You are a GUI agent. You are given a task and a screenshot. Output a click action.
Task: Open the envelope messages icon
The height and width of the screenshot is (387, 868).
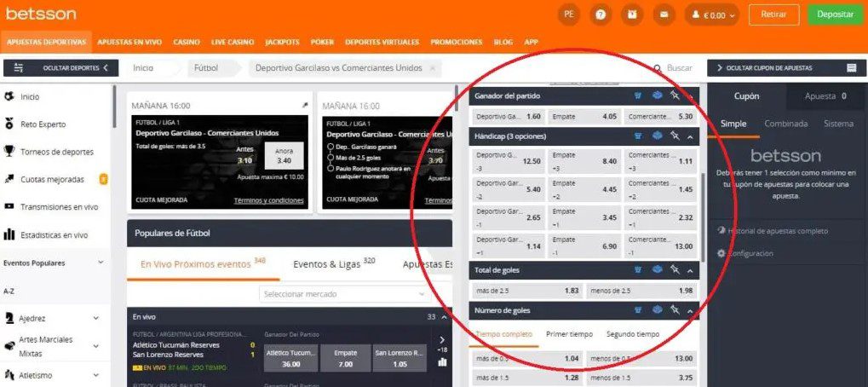tap(664, 15)
